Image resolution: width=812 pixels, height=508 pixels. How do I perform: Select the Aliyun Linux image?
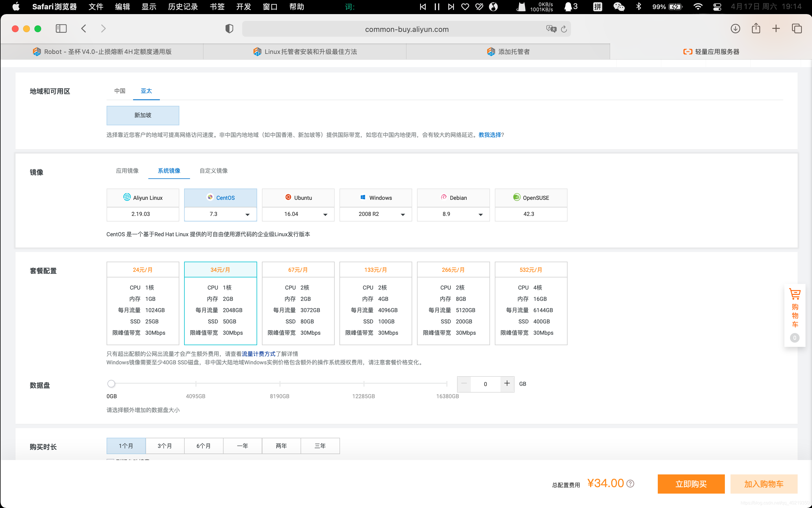click(143, 198)
